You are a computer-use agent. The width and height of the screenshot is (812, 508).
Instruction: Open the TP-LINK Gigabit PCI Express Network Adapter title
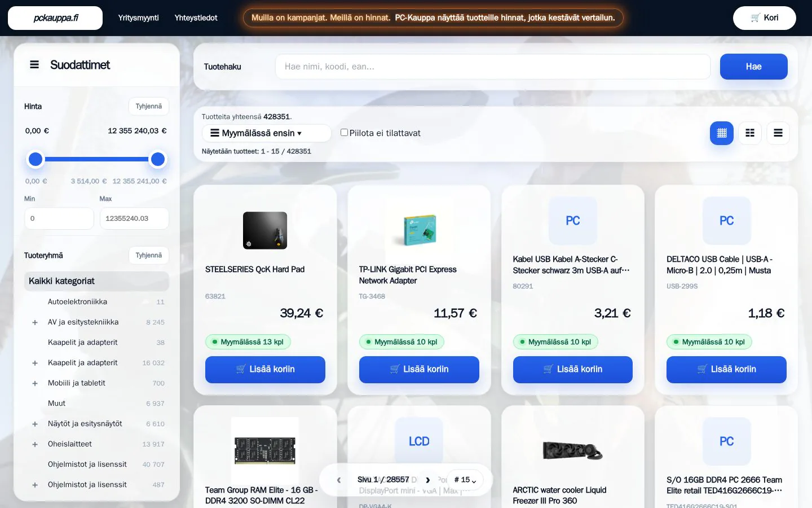pos(408,275)
